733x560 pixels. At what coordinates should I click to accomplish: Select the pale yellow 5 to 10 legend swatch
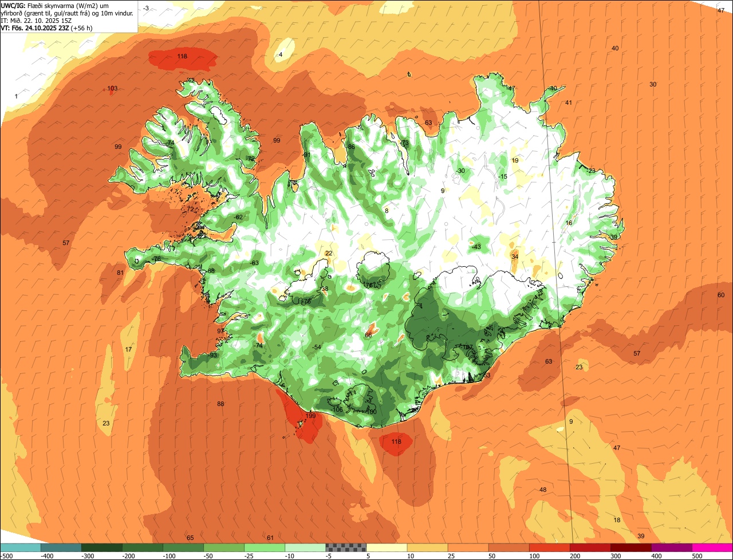click(386, 547)
